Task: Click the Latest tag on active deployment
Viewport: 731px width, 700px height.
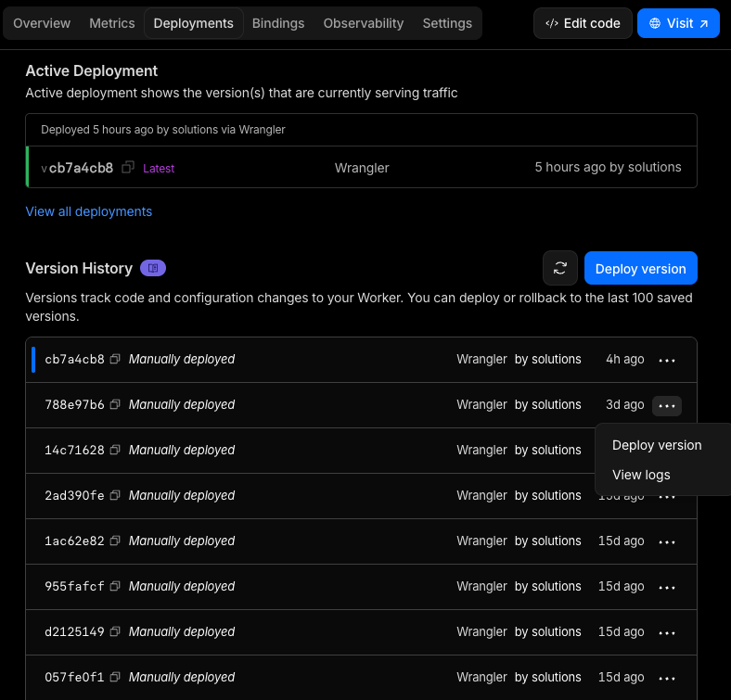Action: [x=159, y=168]
